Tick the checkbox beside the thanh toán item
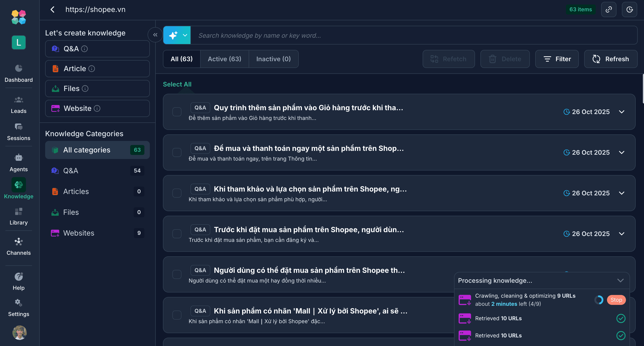This screenshot has height=346, width=644. coord(177,152)
